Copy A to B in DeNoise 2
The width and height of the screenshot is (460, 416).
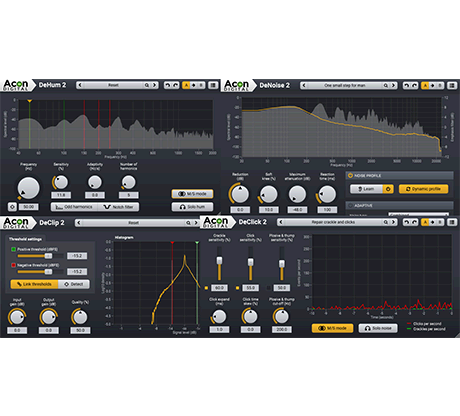point(433,86)
